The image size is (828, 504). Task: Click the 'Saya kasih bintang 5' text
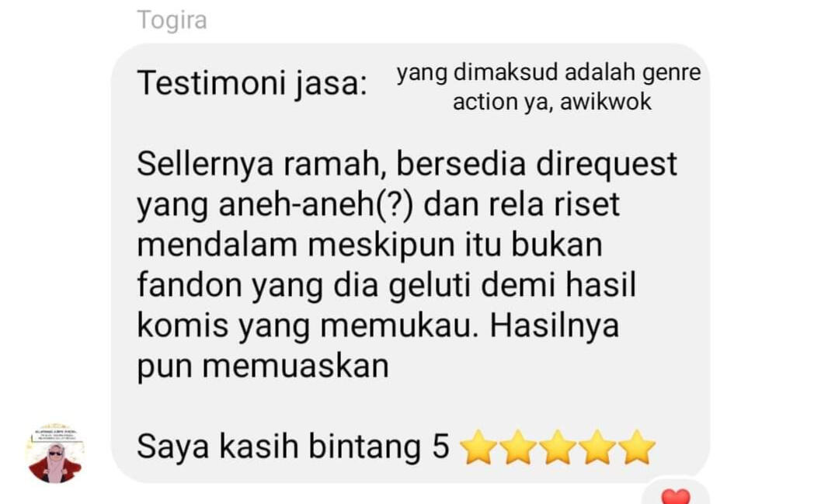pyautogui.click(x=293, y=447)
